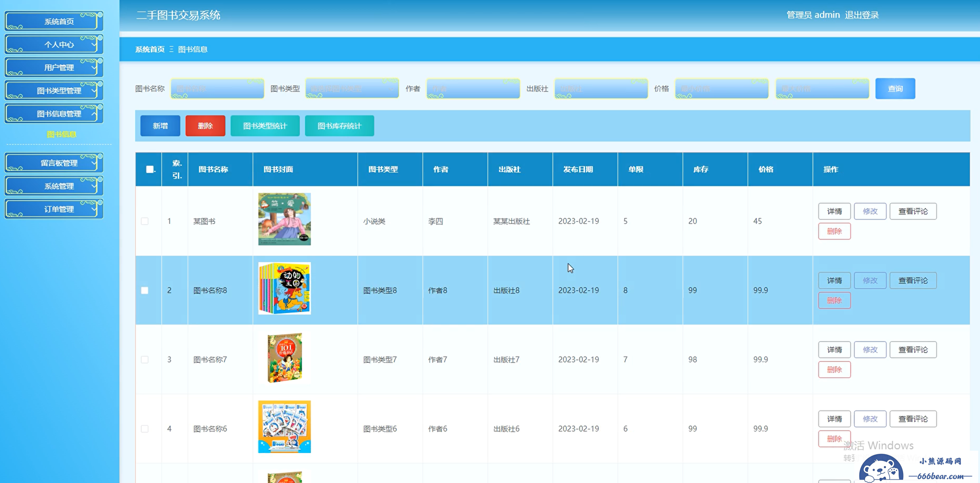Click 查看评论 for 图书名称7
The image size is (980, 483).
tap(913, 350)
